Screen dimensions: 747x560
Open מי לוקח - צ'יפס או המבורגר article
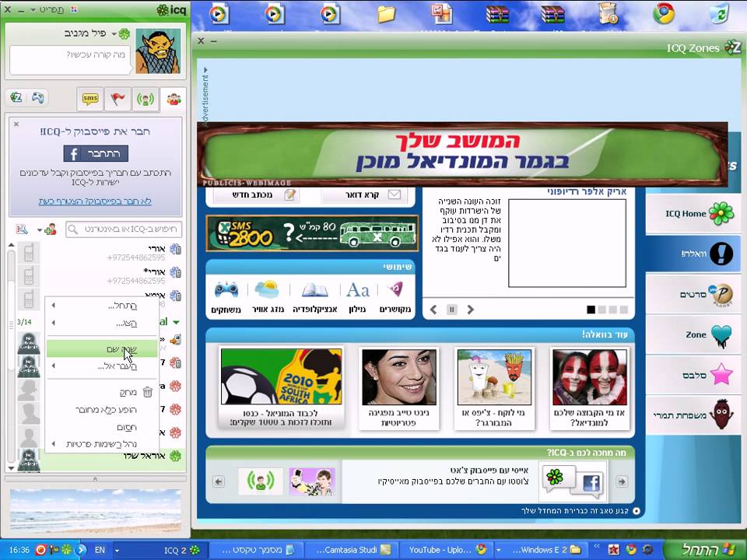[493, 388]
